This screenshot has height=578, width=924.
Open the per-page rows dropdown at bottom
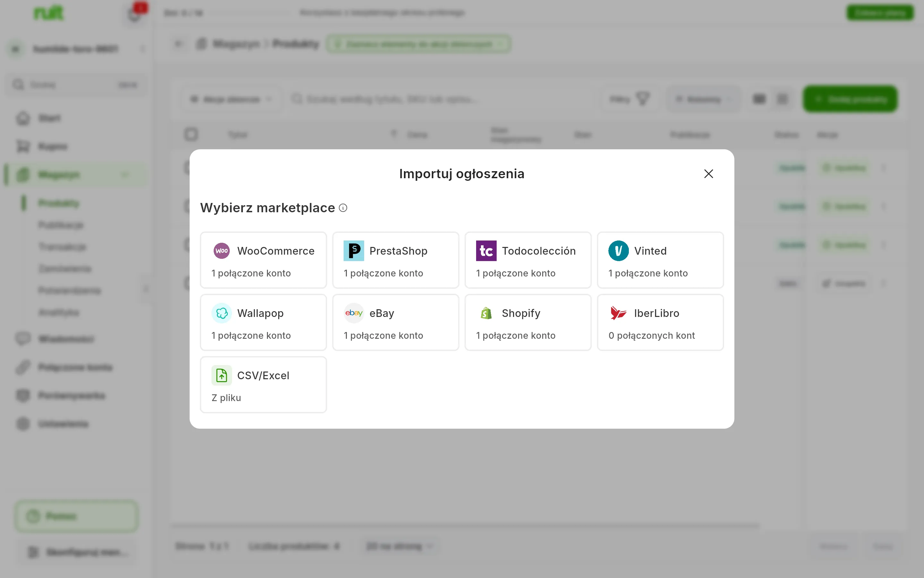coord(399,546)
